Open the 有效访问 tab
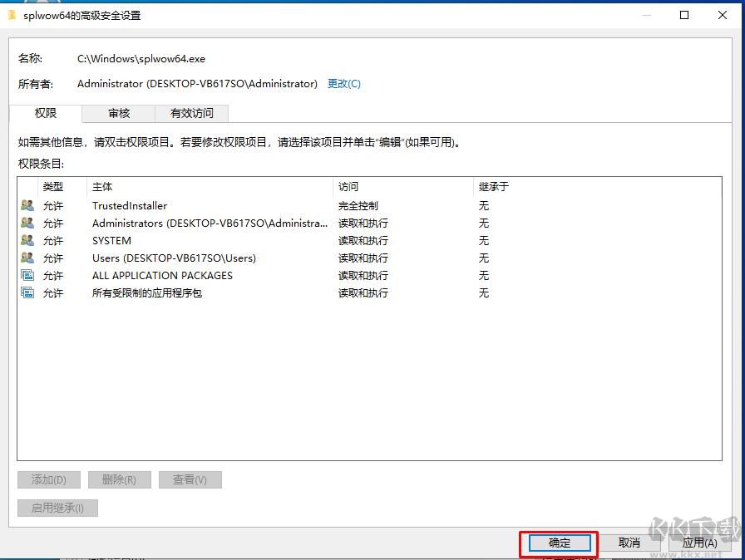Image resolution: width=745 pixels, height=560 pixels. tap(191, 113)
